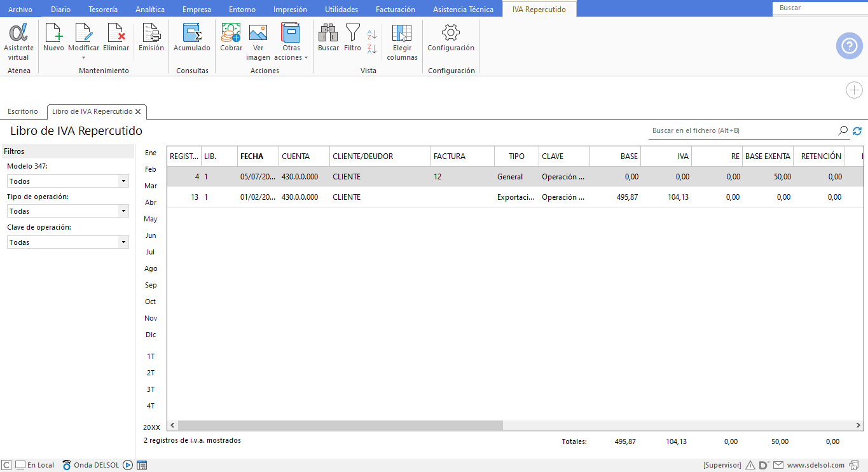Close the Libro de IVA Repercutido tab
The width and height of the screenshot is (868, 472).
(x=138, y=111)
